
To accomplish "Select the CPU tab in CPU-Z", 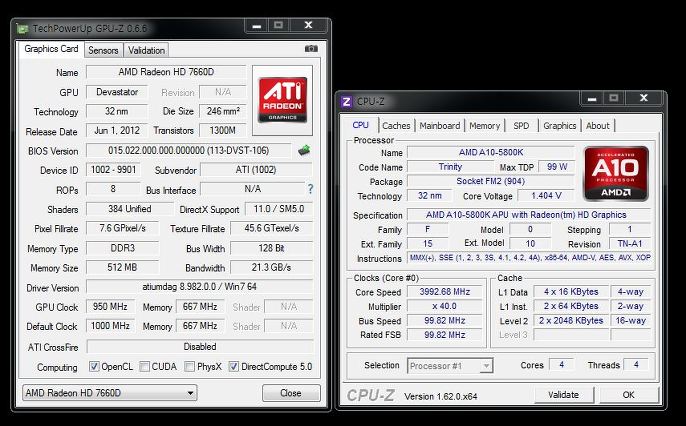I will (x=360, y=125).
